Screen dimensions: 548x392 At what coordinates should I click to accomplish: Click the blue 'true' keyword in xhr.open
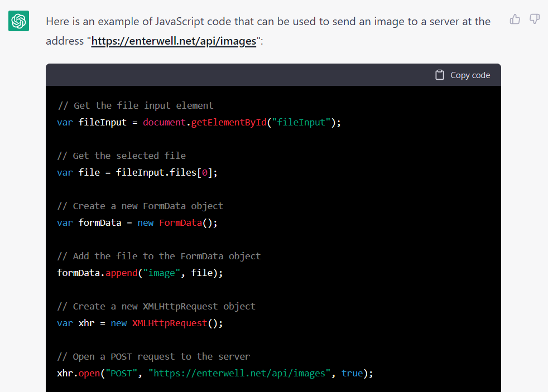click(x=352, y=373)
